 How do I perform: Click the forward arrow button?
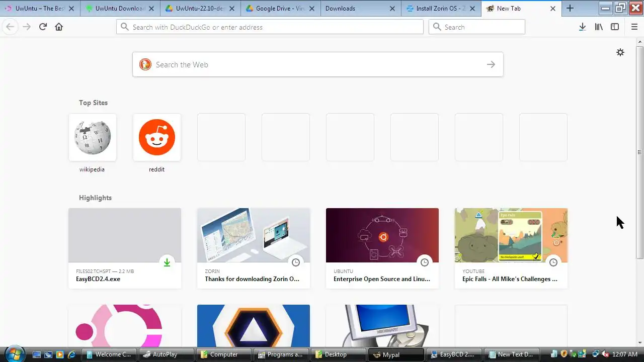27,27
